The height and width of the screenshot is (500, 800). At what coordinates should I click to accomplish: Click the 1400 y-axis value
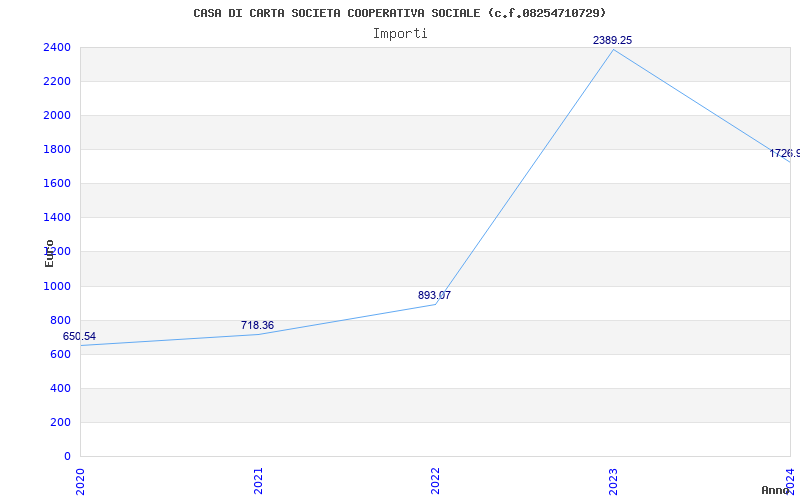point(57,218)
